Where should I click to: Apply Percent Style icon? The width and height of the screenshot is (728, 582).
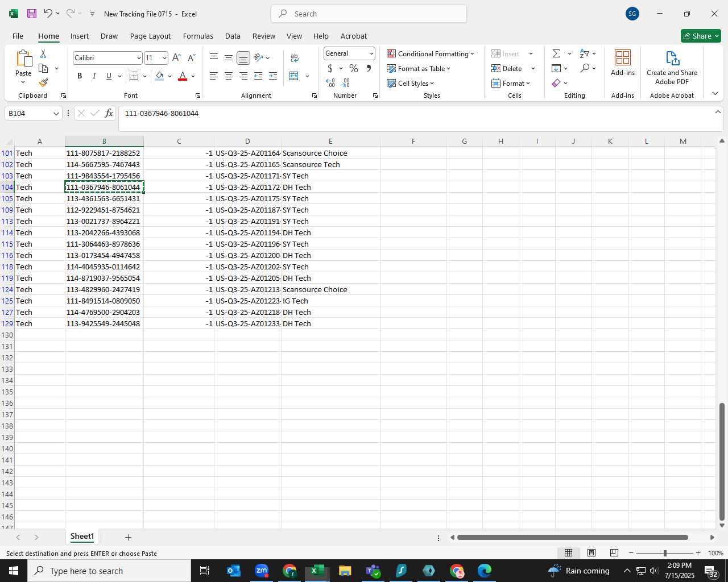tap(354, 68)
